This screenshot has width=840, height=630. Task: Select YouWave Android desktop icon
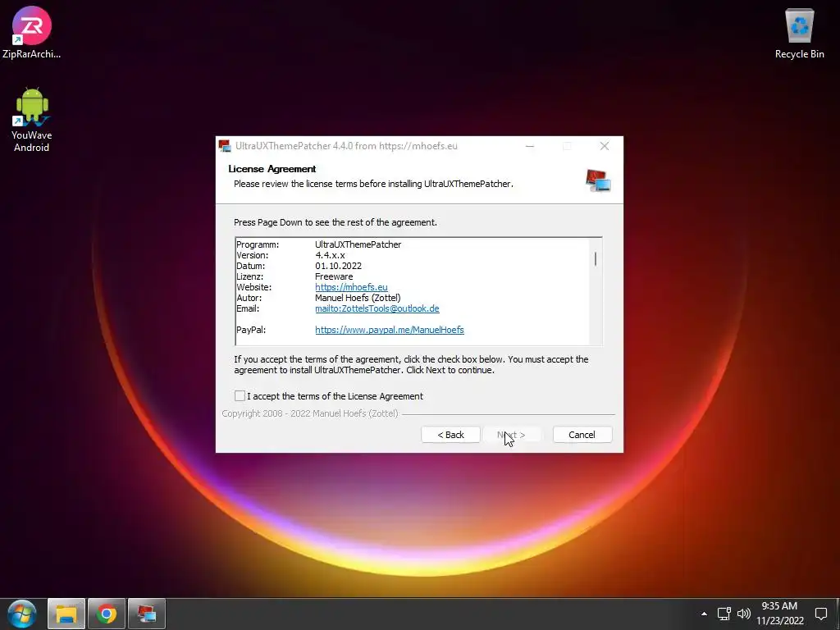[32, 120]
